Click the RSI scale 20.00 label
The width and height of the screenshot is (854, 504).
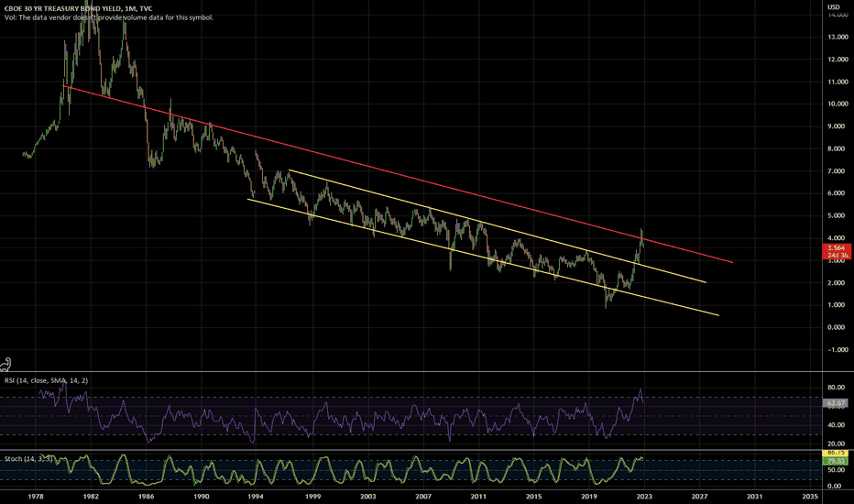(x=836, y=444)
